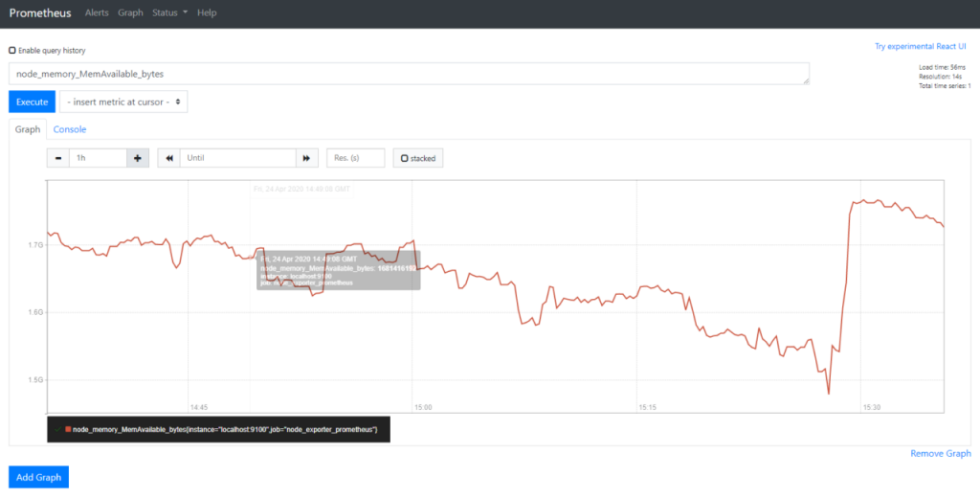Focus the query expression input field
The image size is (980, 498).
409,74
